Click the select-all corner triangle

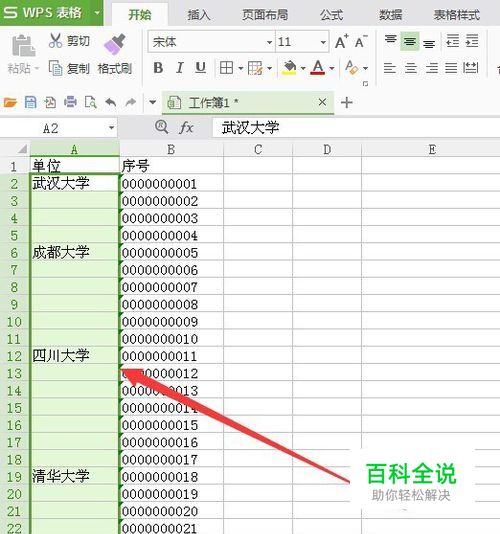[22, 149]
